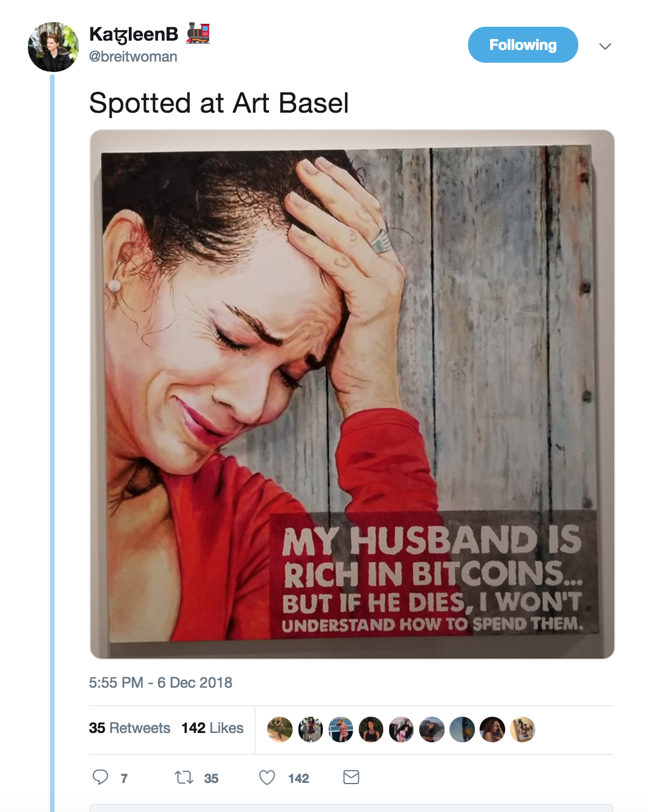Open the last liker avatar in the row

coord(523,730)
